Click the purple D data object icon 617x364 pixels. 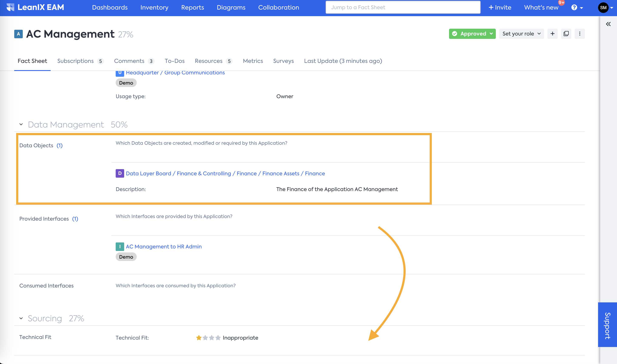(120, 173)
